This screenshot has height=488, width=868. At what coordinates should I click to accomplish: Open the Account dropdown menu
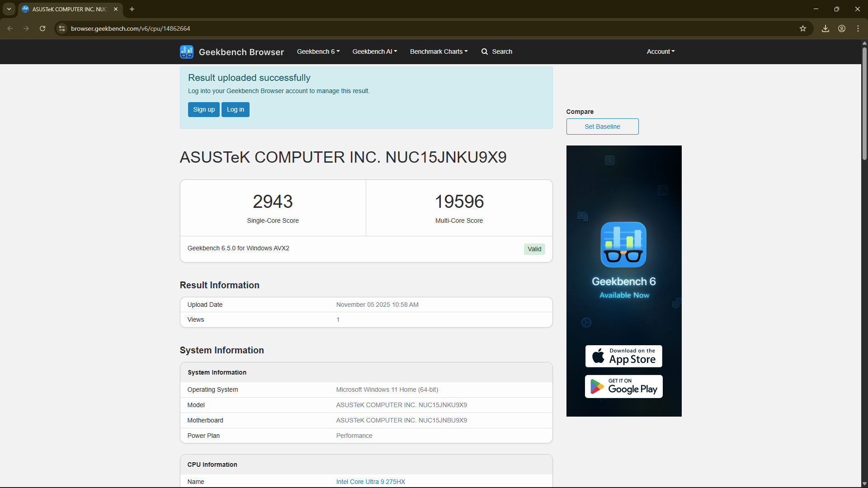pyautogui.click(x=660, y=52)
